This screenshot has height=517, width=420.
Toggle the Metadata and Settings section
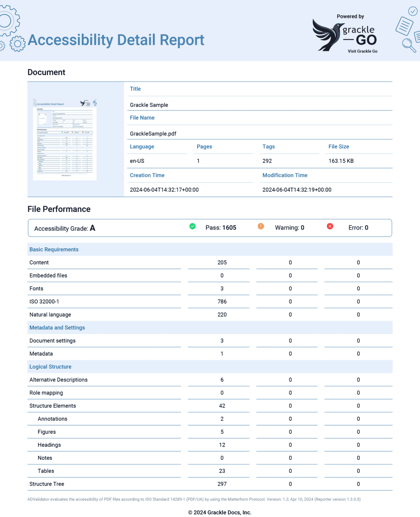57,327
